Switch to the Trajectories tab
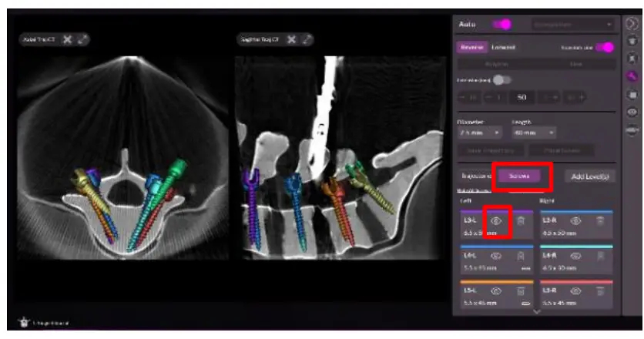The height and width of the screenshot is (339, 644). [x=476, y=176]
